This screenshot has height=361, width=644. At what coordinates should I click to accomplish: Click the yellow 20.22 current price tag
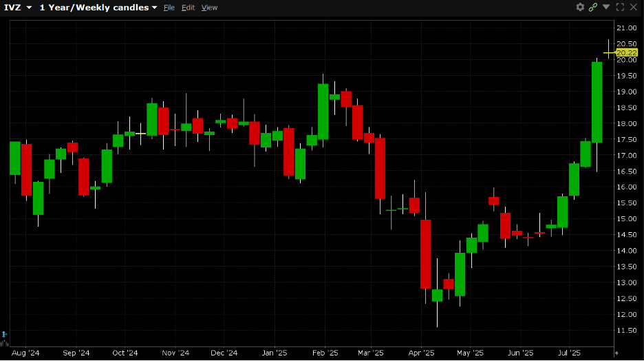click(x=627, y=52)
